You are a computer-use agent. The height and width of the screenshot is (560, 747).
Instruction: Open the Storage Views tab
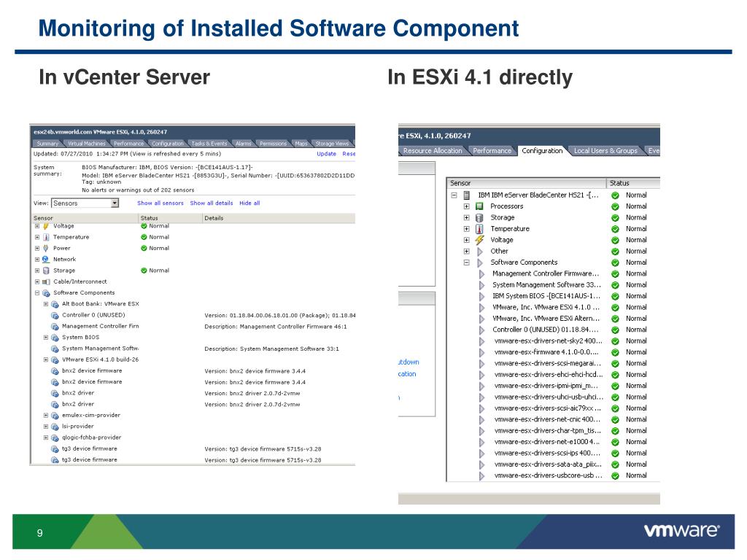pyautogui.click(x=332, y=144)
